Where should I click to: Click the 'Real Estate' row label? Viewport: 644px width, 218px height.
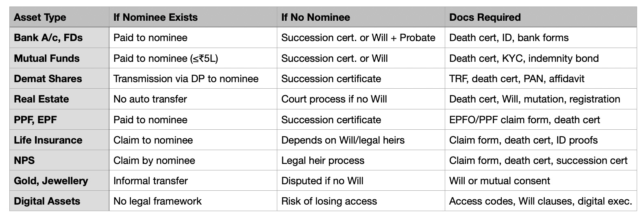(59, 99)
